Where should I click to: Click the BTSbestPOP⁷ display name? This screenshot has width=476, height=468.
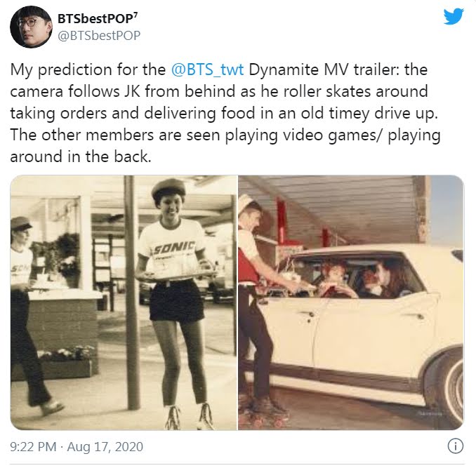98,18
